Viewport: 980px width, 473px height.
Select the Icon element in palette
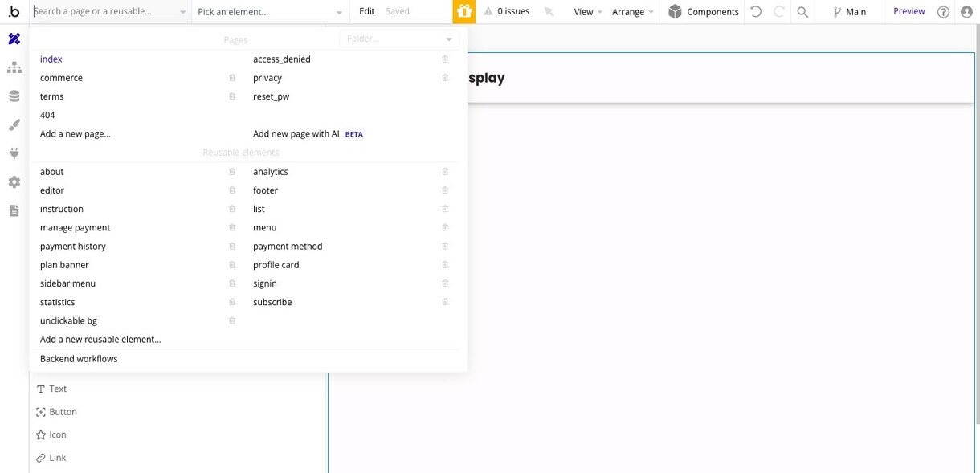[51, 434]
